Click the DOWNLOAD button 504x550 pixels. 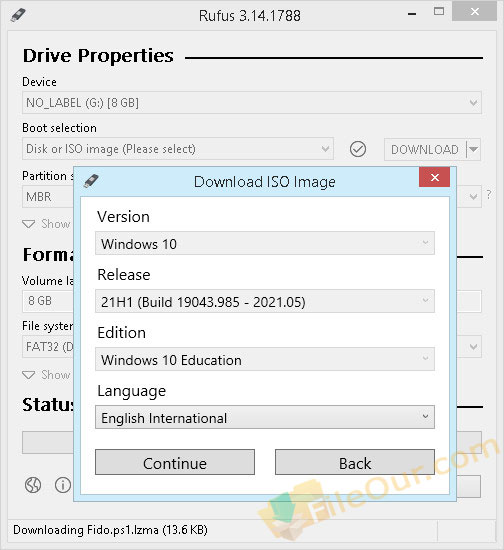pos(425,149)
